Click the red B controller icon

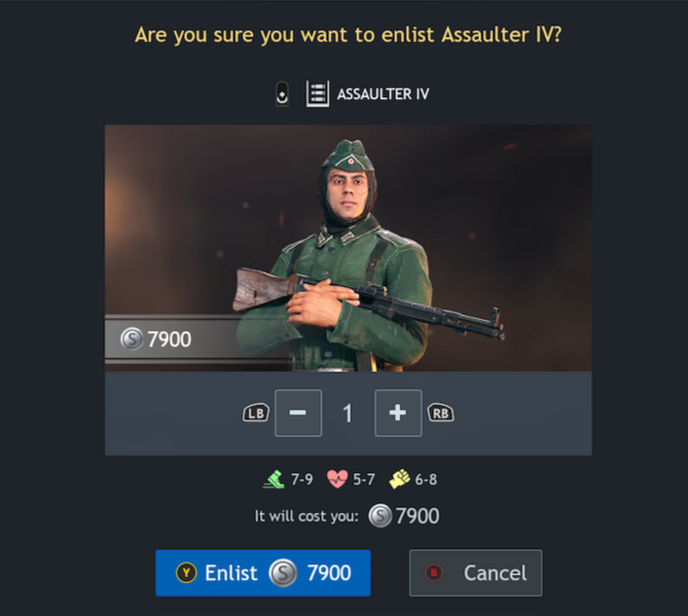433,572
